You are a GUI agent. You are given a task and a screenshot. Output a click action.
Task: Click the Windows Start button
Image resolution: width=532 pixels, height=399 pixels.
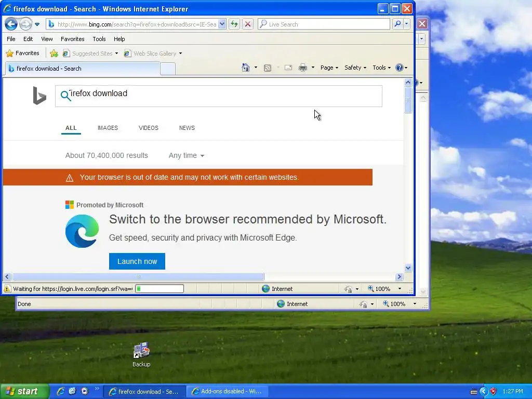point(24,391)
